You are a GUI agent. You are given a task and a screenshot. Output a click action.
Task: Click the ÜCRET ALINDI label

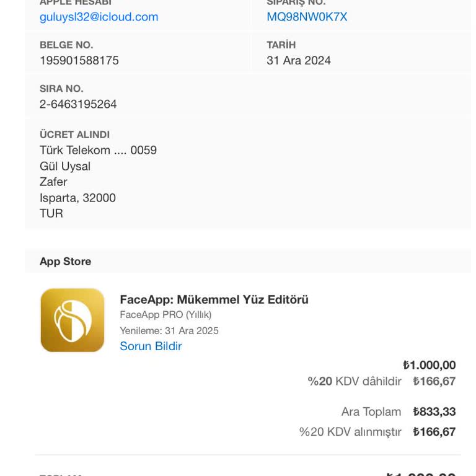pyautogui.click(x=74, y=134)
